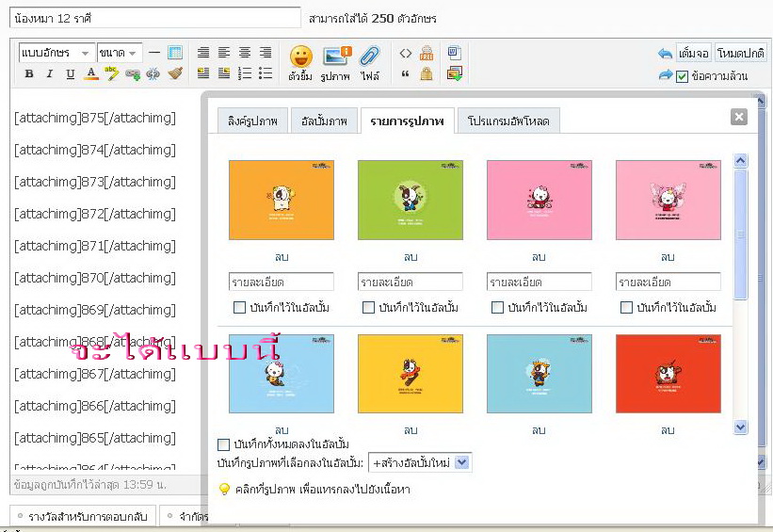Insert a bulleted list

click(266, 73)
